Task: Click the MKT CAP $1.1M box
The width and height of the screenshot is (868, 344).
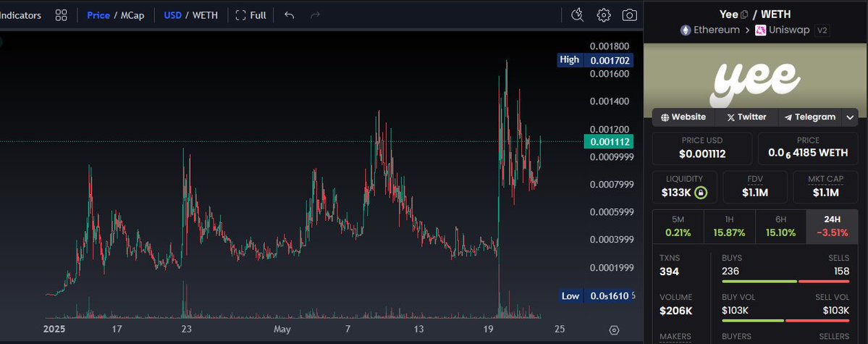Action: pyautogui.click(x=825, y=187)
